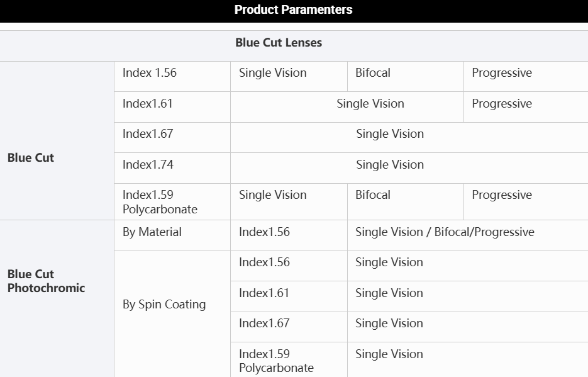Click the Blue Cut Photochromic row header

tap(46, 281)
